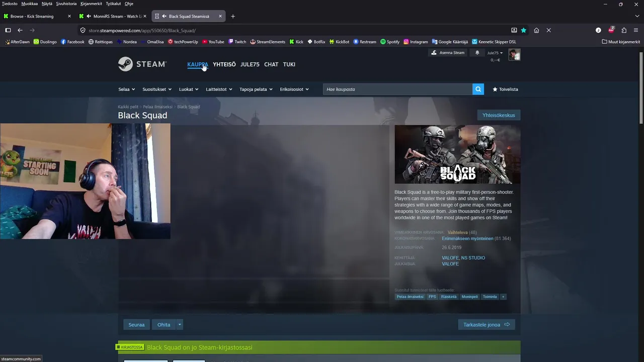Open the Kirjanmerkit menu in menu bar
Viewport: 644px width, 362px height.
[x=91, y=4]
